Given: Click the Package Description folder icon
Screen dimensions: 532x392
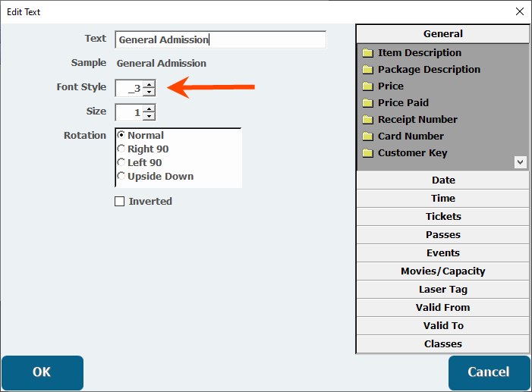Looking at the screenshot, I should click(x=368, y=70).
